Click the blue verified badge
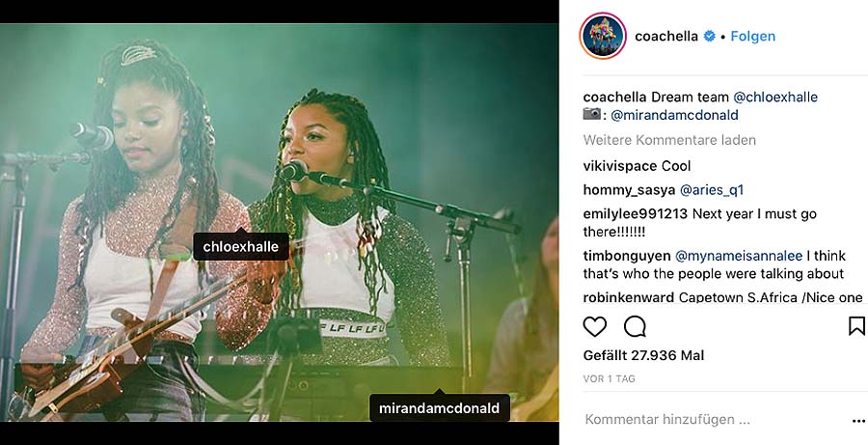868x445 pixels. (x=709, y=36)
